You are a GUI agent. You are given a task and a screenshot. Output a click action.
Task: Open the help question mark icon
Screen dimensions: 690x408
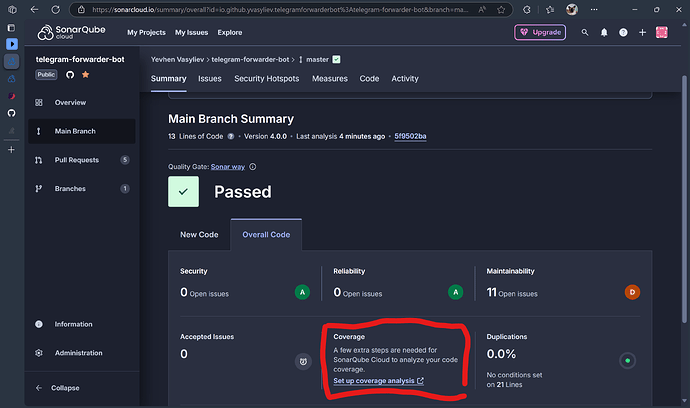tap(623, 32)
